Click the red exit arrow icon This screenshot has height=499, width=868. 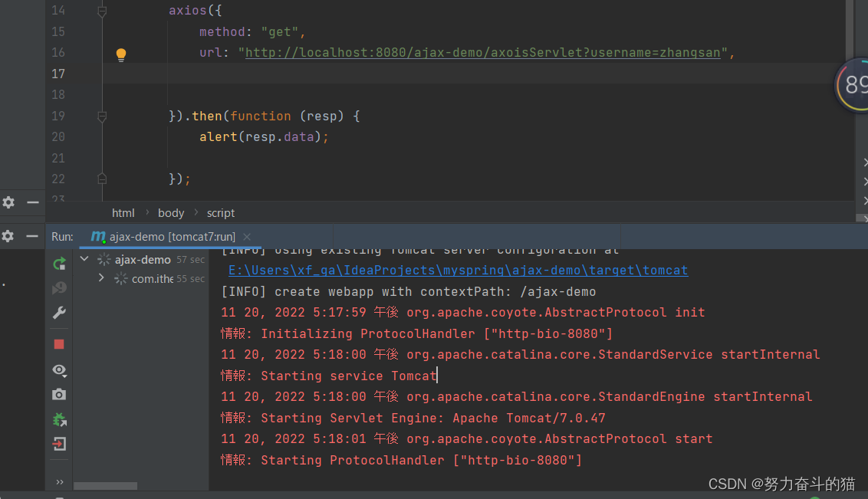[59, 444]
